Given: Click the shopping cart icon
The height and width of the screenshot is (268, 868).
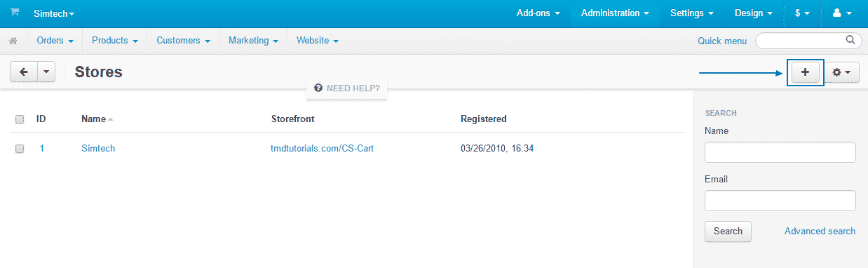Looking at the screenshot, I should (15, 13).
